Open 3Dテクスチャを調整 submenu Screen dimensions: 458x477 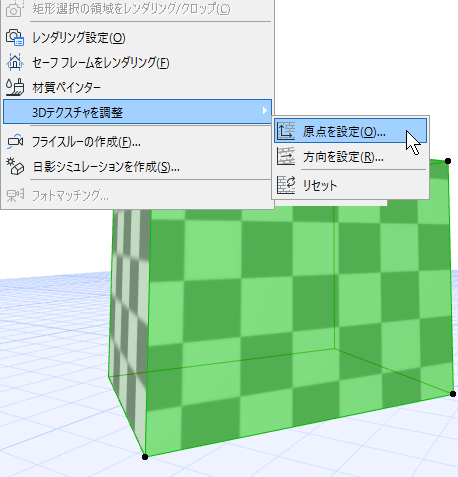(x=138, y=112)
